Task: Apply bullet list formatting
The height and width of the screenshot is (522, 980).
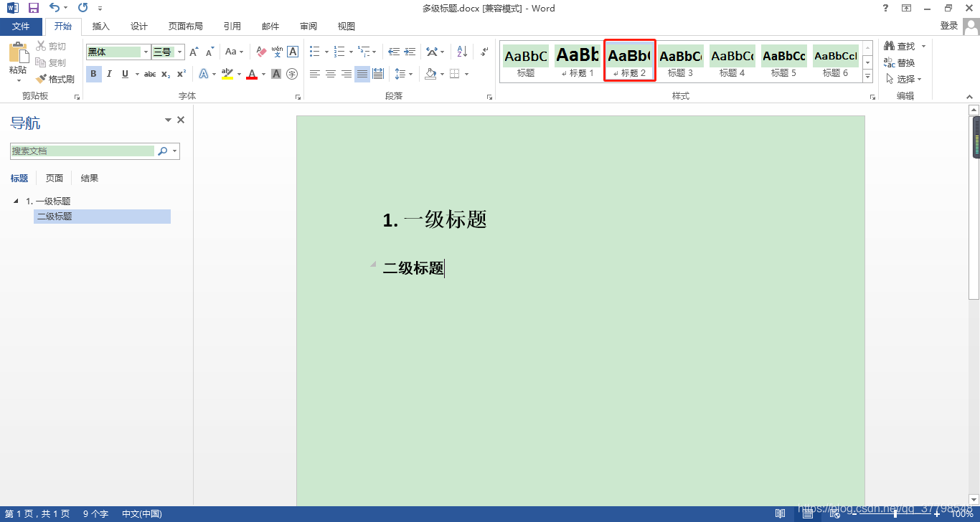Action: click(x=314, y=52)
